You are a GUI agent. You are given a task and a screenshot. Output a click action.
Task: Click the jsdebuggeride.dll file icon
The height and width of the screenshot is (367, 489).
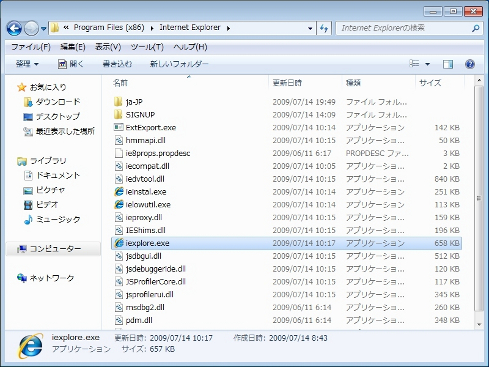pos(119,269)
